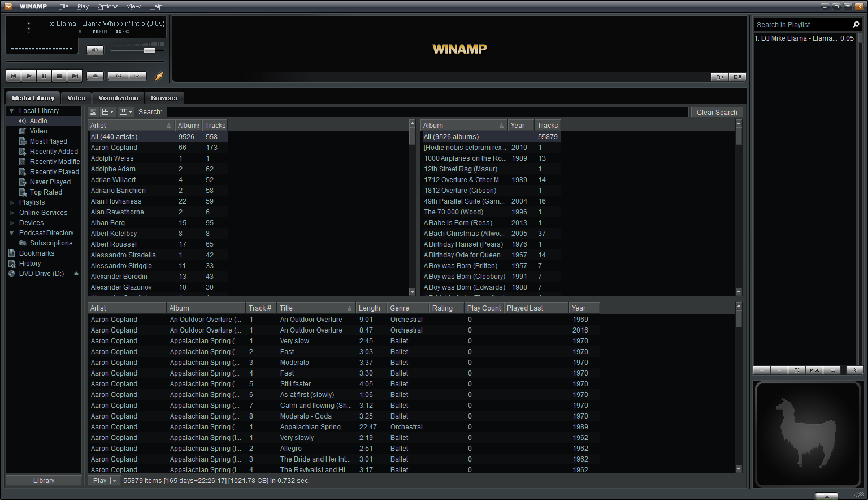Sort track list by Title column

(x=316, y=308)
